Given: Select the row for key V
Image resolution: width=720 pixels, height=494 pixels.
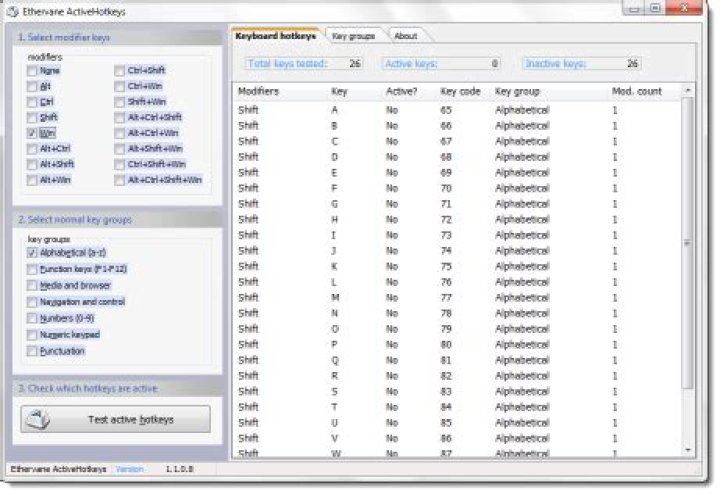Looking at the screenshot, I should point(456,438).
